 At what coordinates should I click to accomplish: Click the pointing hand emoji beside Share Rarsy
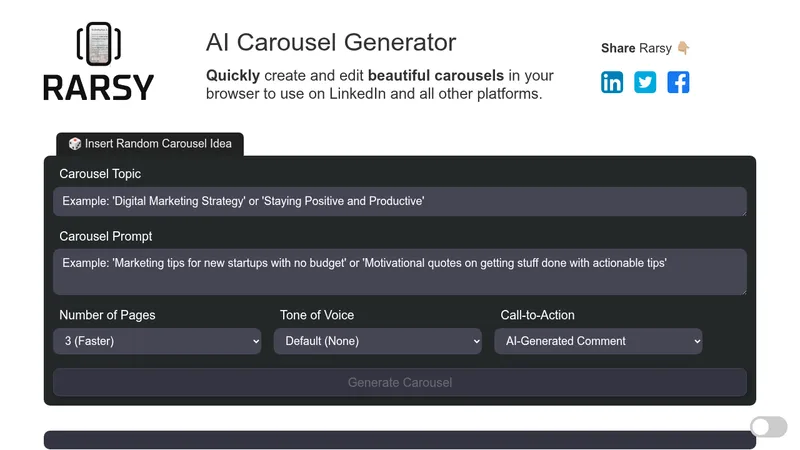pyautogui.click(x=684, y=48)
